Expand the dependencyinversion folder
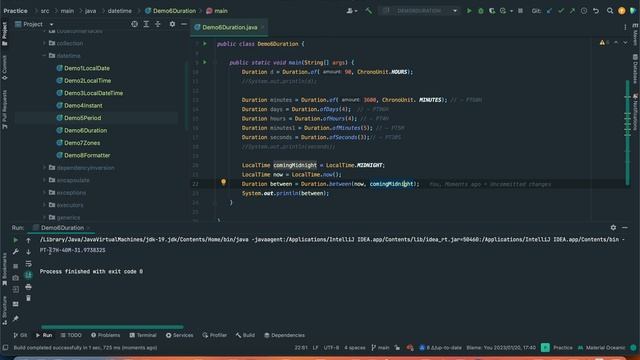This screenshot has width=640, height=360. click(44, 168)
